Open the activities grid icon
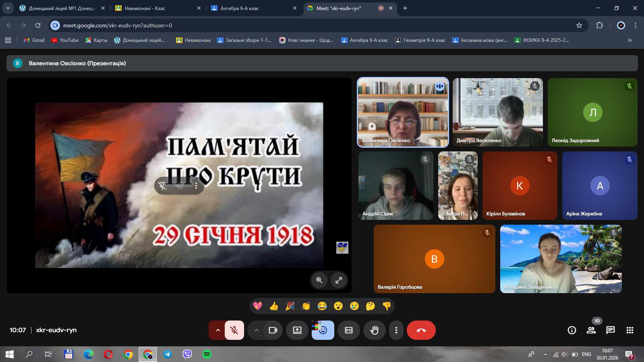Screen dimensions: 644x362 tap(630, 330)
